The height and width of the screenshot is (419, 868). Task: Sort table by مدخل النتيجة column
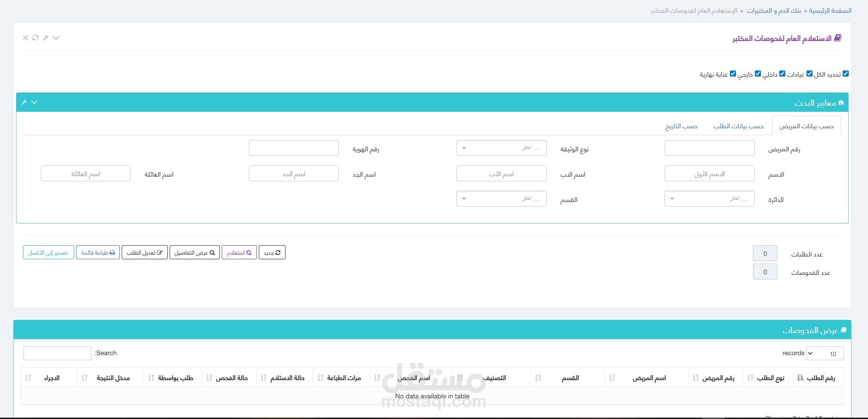click(x=110, y=378)
